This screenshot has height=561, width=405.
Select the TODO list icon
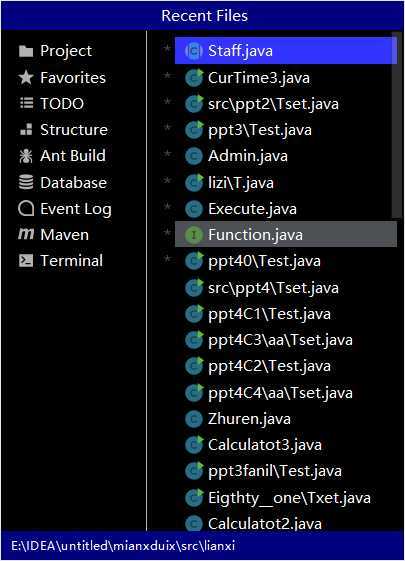point(26,103)
